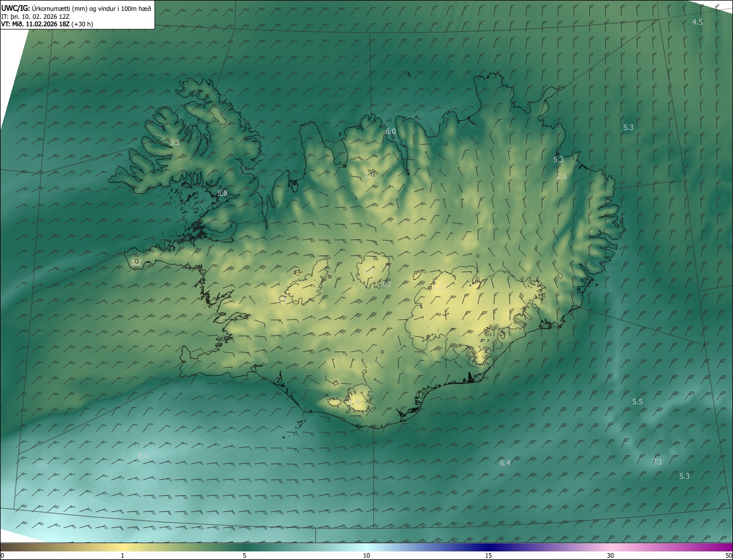Screen dimensions: 733x560
Task: Click the 5 tick on the color scale
Action: tap(245, 555)
